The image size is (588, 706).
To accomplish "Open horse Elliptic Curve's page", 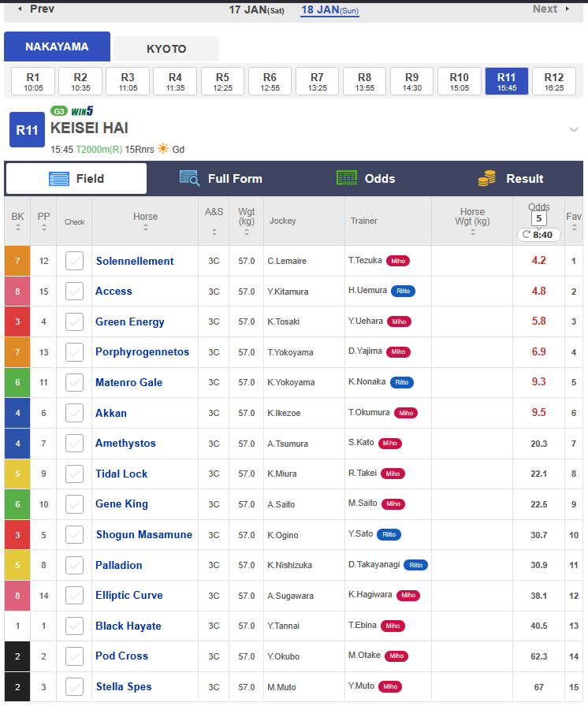I will 128,595.
